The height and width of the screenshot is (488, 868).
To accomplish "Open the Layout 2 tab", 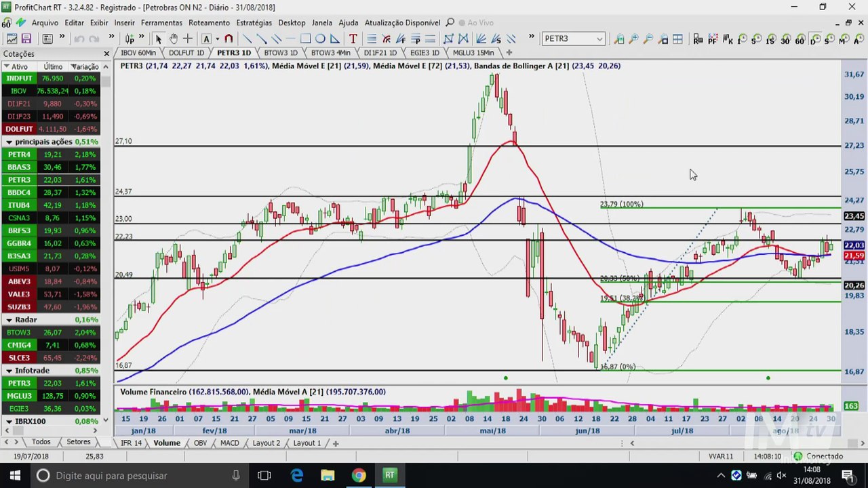I will point(266,443).
